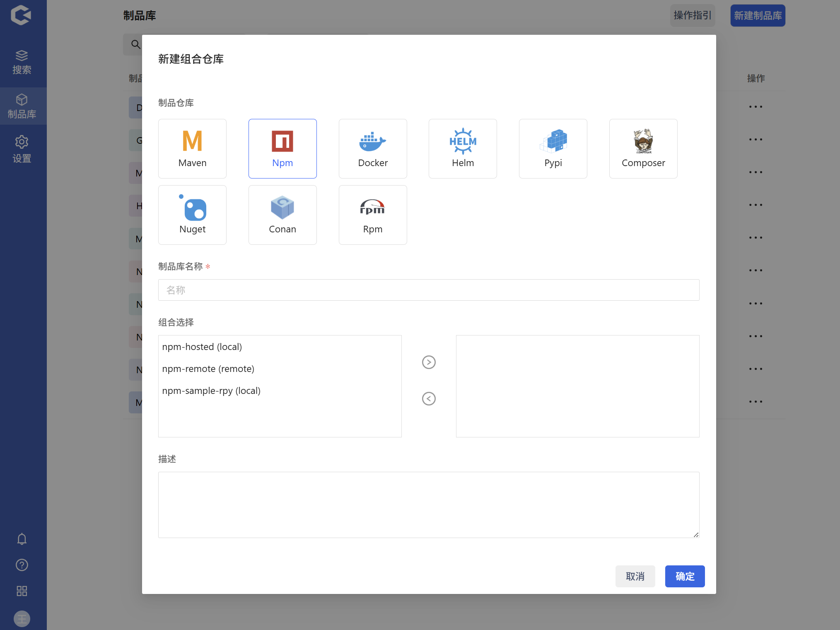
Task: Select npm-sample-rpy (local) in the list
Action: click(x=211, y=391)
